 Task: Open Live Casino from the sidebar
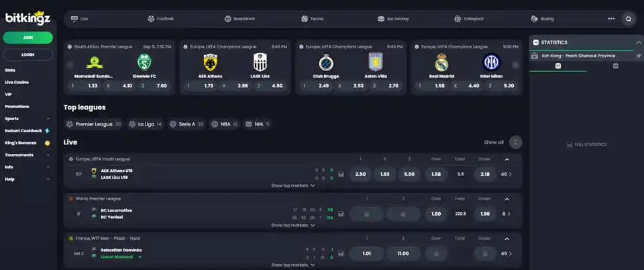coord(17,82)
